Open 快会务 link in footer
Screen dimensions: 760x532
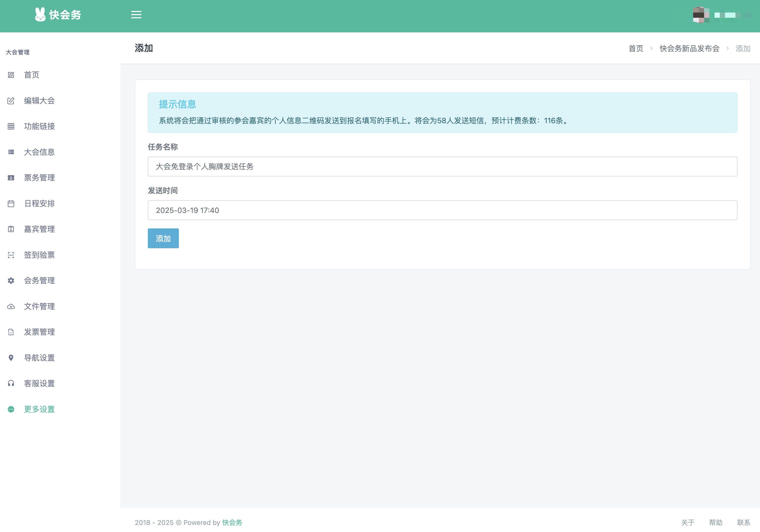(232, 522)
